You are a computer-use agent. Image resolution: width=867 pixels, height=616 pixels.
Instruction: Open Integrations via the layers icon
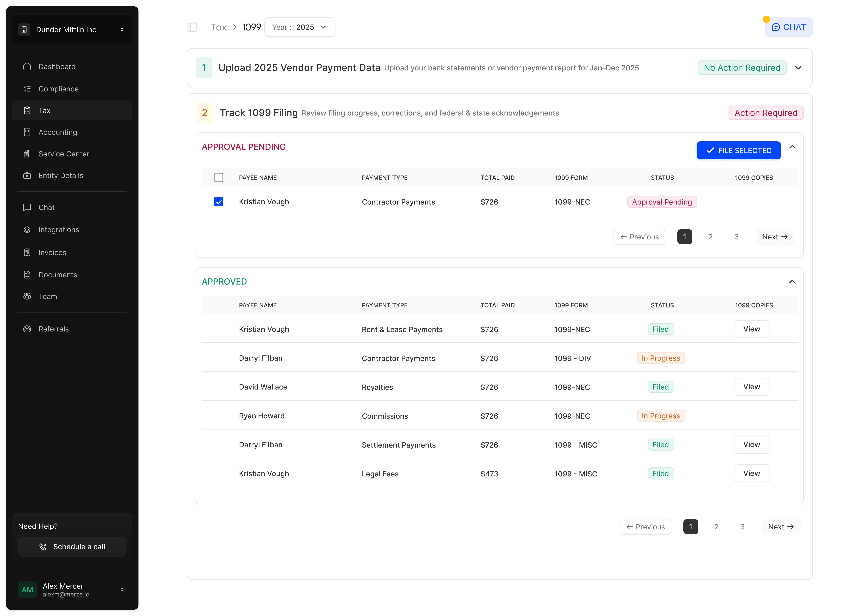pos(27,230)
